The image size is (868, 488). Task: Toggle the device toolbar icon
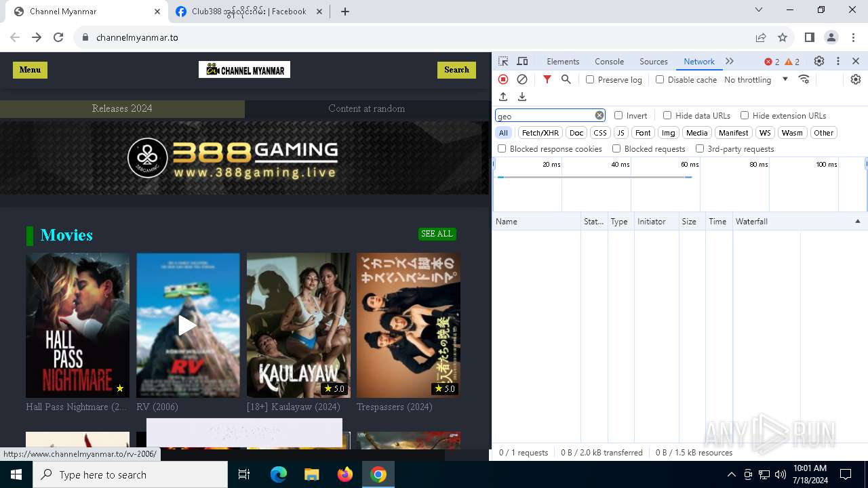point(522,61)
